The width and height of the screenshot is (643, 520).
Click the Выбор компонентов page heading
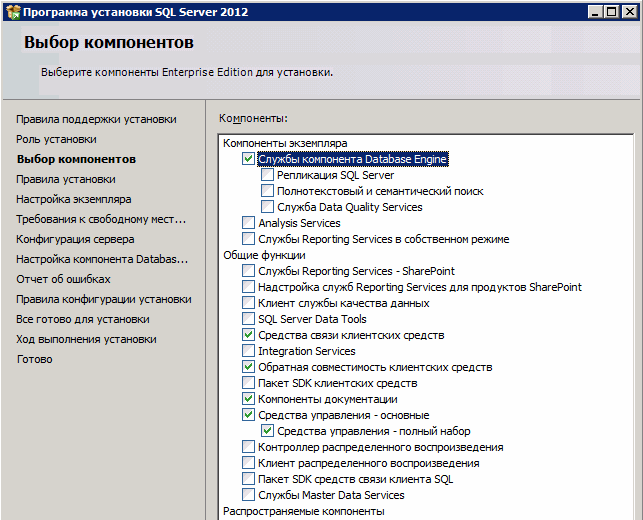(x=109, y=42)
